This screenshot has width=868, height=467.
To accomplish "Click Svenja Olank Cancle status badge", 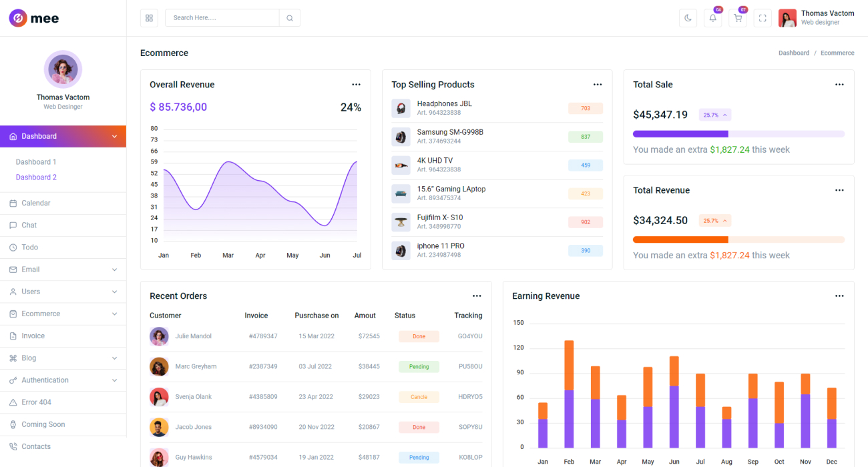I will click(419, 396).
